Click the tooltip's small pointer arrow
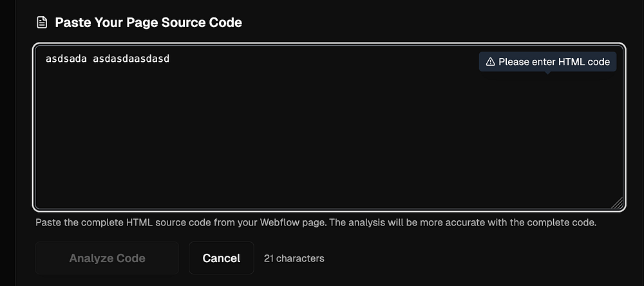This screenshot has width=644, height=286. (x=547, y=73)
